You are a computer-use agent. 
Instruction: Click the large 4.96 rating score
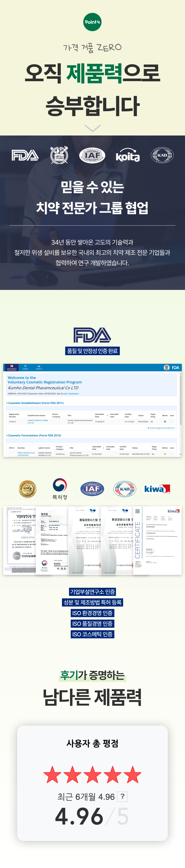pos(79,816)
